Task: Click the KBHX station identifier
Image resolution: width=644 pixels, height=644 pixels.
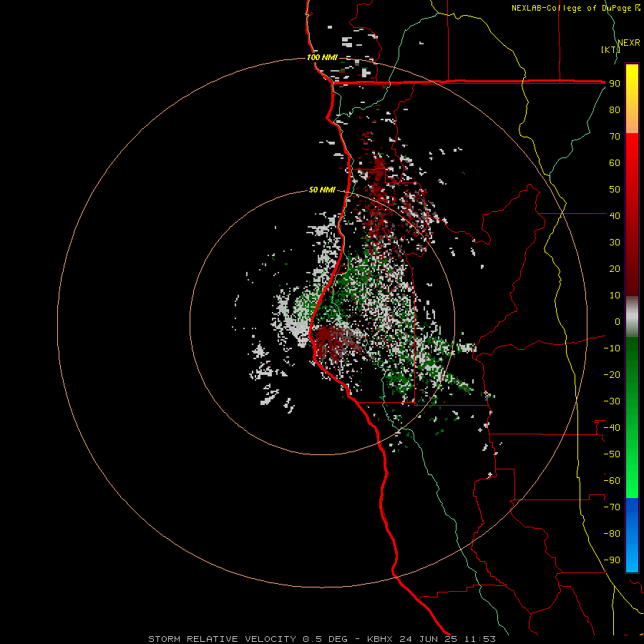Action: (x=380, y=639)
